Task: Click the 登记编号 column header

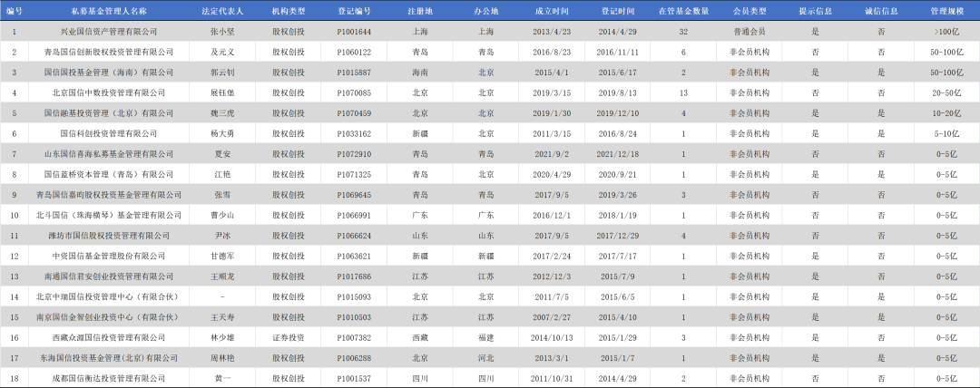Action: pos(354,12)
